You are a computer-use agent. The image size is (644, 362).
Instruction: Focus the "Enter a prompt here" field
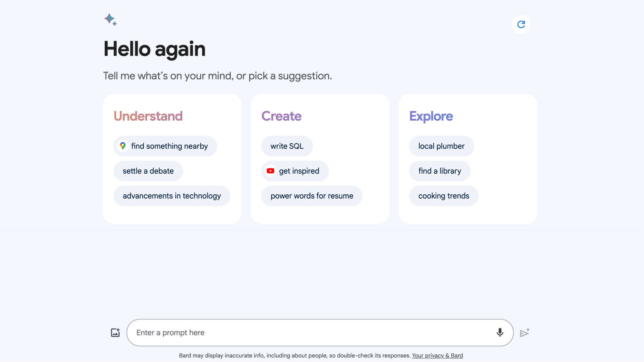point(309,333)
